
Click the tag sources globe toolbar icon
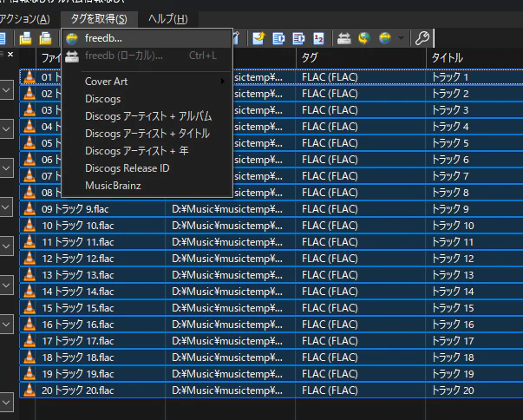(384, 38)
